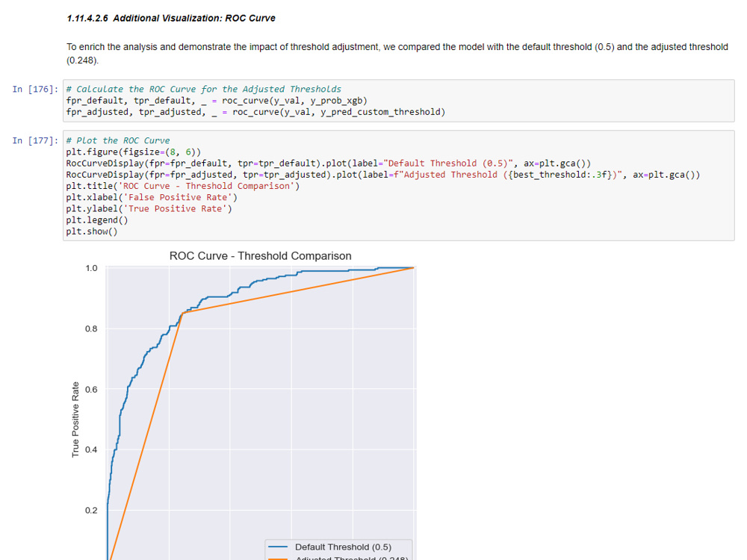Click the plt.xlabel('False Positive Rate') line
747x560 pixels.
pyautogui.click(x=152, y=198)
